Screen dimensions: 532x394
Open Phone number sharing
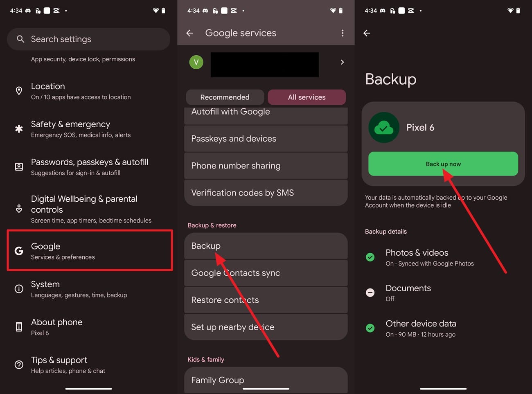(266, 166)
